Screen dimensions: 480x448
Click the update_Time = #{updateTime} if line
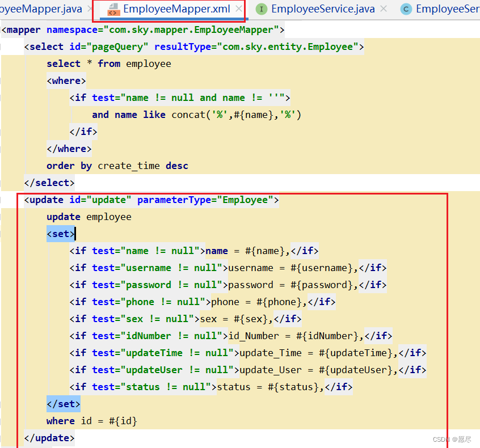(247, 353)
